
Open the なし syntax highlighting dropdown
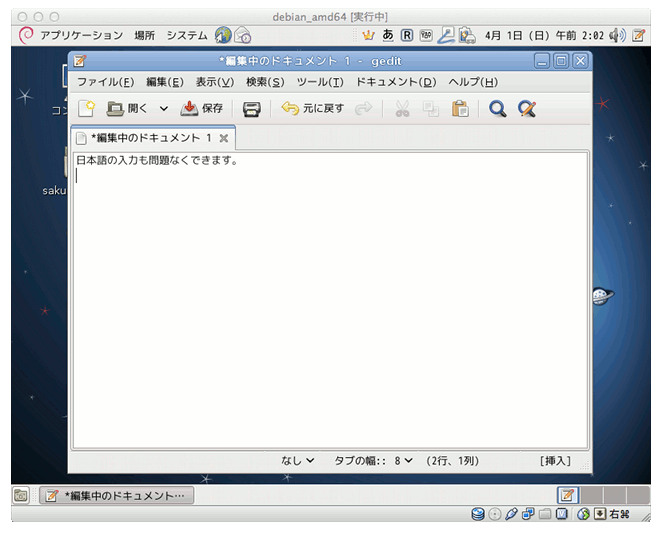coord(297,461)
